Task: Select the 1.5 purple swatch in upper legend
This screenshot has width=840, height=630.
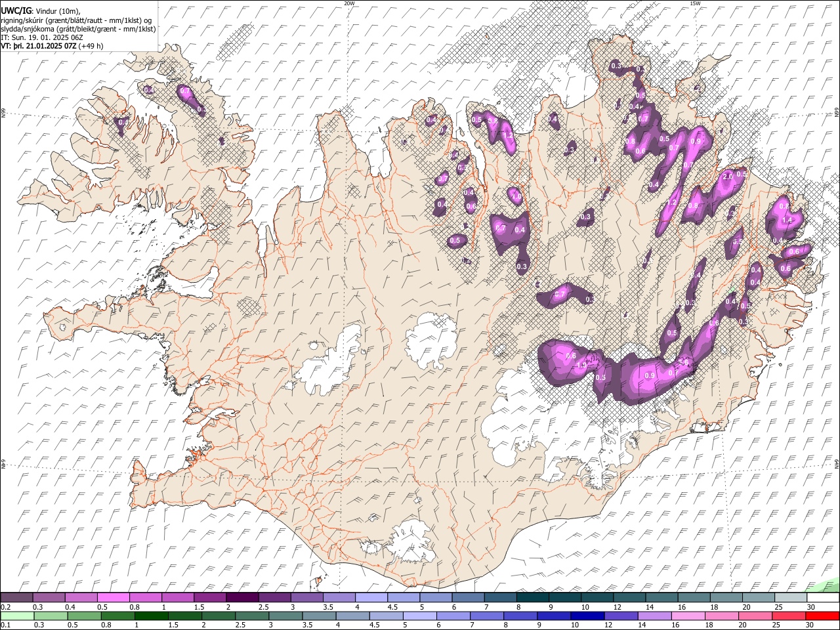Action: point(210,598)
